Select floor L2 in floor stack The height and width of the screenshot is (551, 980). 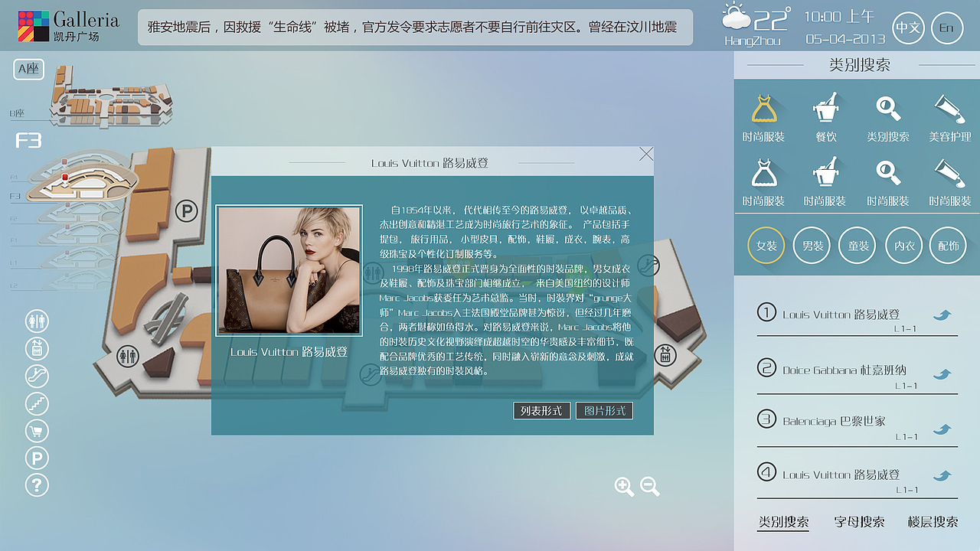point(14,285)
